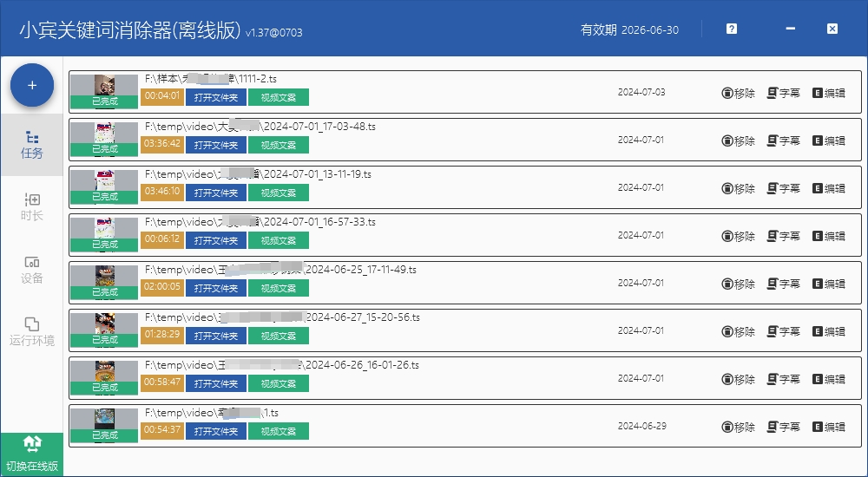
Task: Click 视频文案 for the last task row
Action: tap(278, 431)
